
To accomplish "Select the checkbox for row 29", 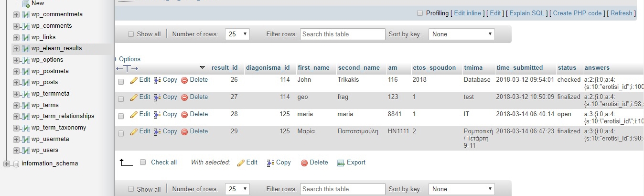I will 121,133.
